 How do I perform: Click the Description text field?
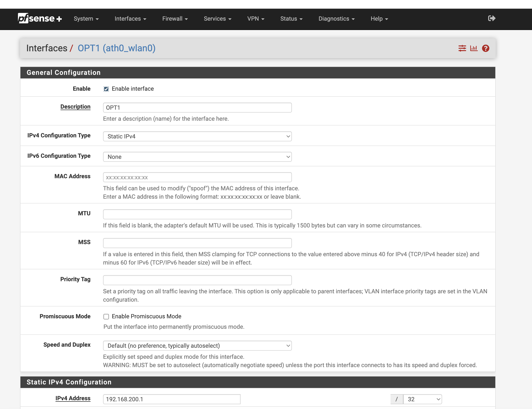click(197, 108)
